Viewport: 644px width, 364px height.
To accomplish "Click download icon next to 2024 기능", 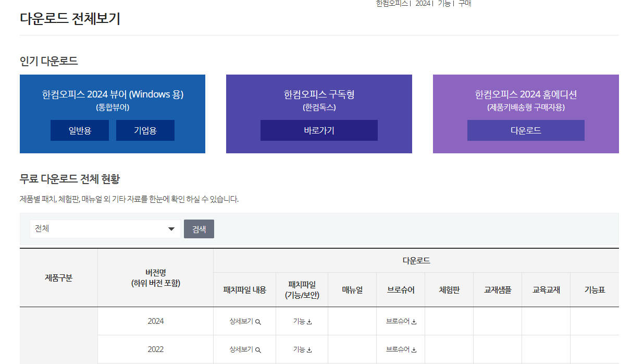I will tap(309, 322).
